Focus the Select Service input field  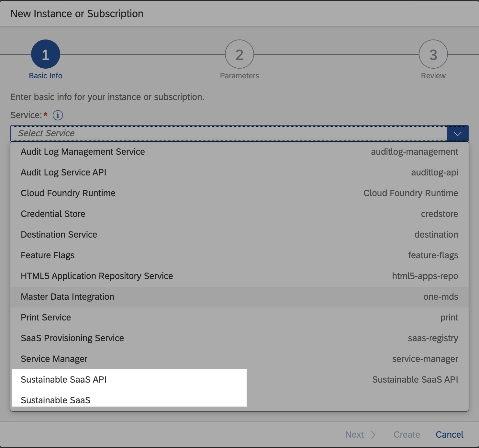[229, 133]
